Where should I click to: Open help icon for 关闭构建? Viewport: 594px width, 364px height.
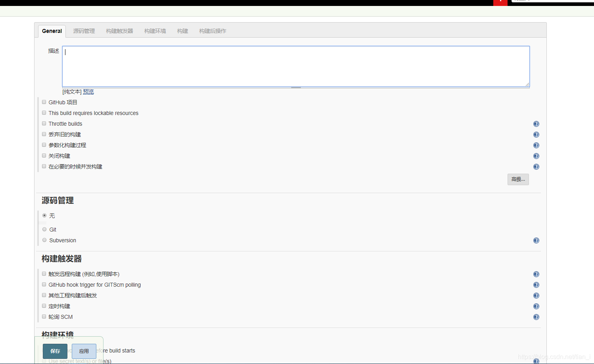tap(536, 156)
